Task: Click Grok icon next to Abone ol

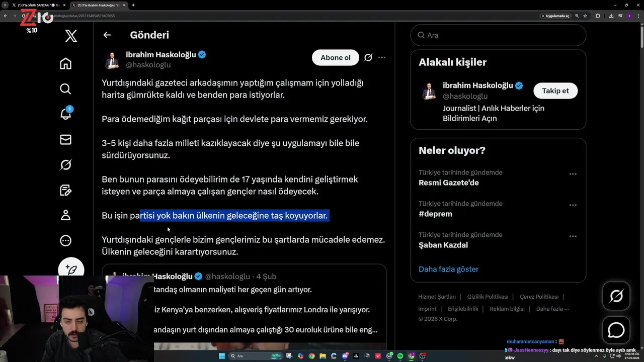Action: (x=368, y=58)
